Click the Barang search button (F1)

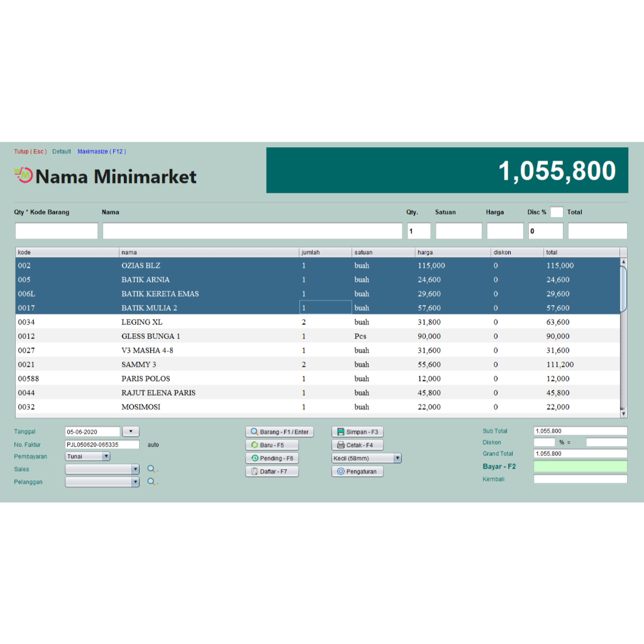279,432
